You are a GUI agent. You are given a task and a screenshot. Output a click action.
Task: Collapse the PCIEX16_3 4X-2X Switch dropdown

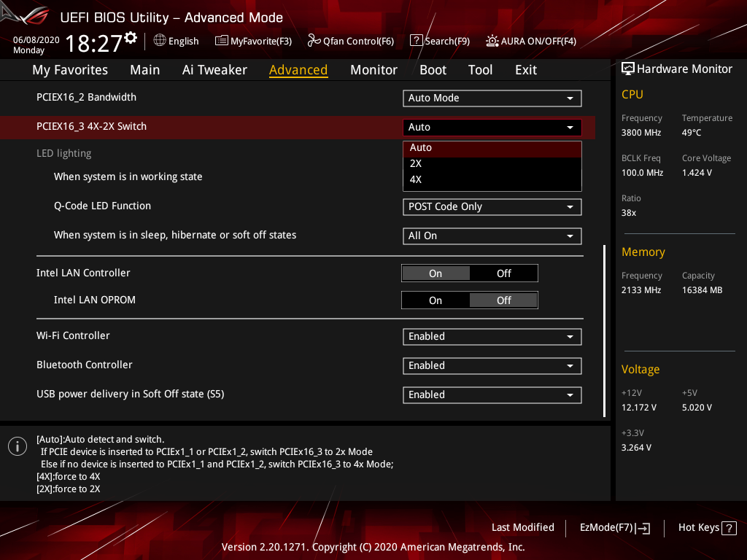point(492,127)
